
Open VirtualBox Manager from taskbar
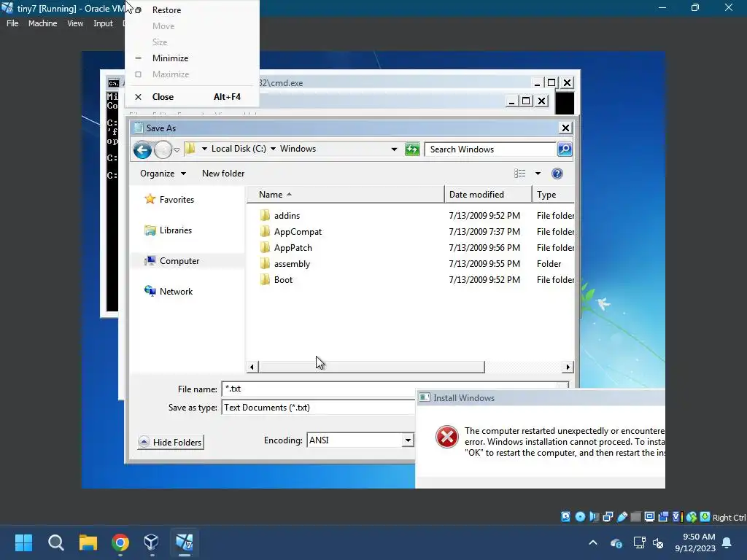click(152, 542)
